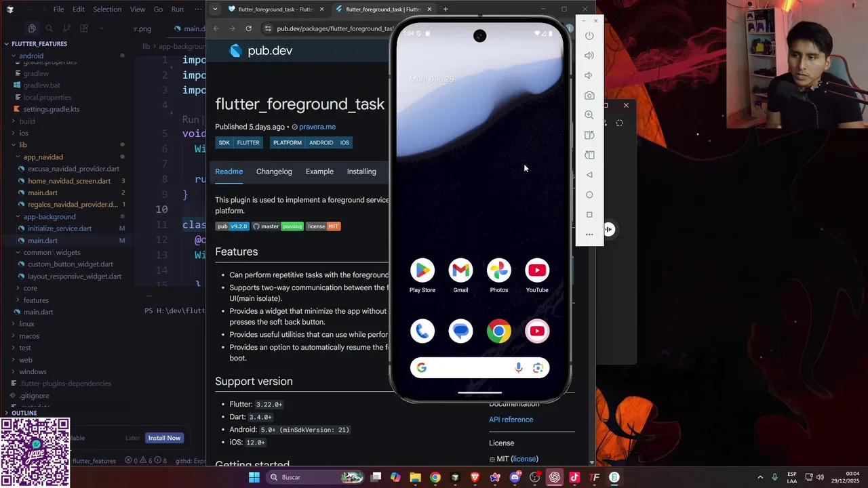Screen dimensions: 868x488
Task: Open VS Code Search view icon
Action: click(x=49, y=28)
